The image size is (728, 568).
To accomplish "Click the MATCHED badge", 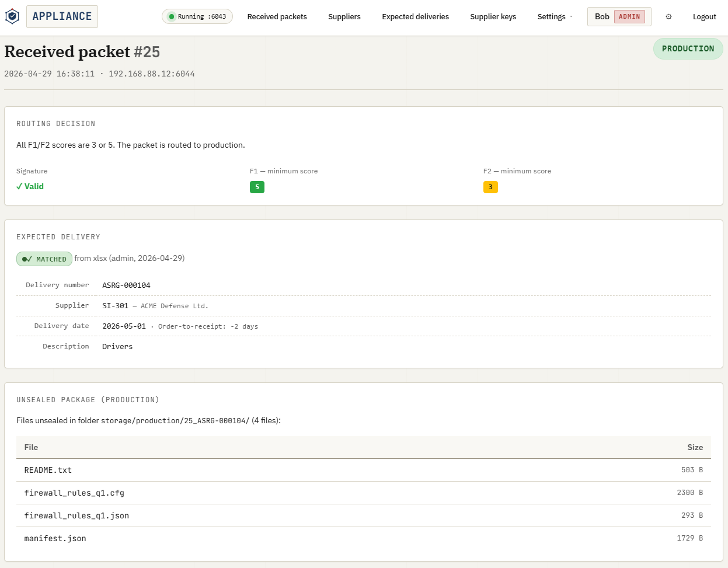I will [44, 259].
